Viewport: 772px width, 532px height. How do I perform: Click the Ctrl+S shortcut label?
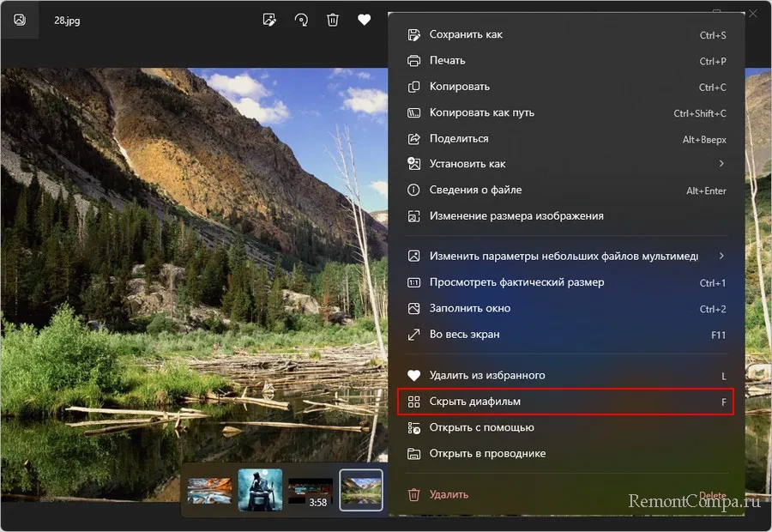coord(713,35)
